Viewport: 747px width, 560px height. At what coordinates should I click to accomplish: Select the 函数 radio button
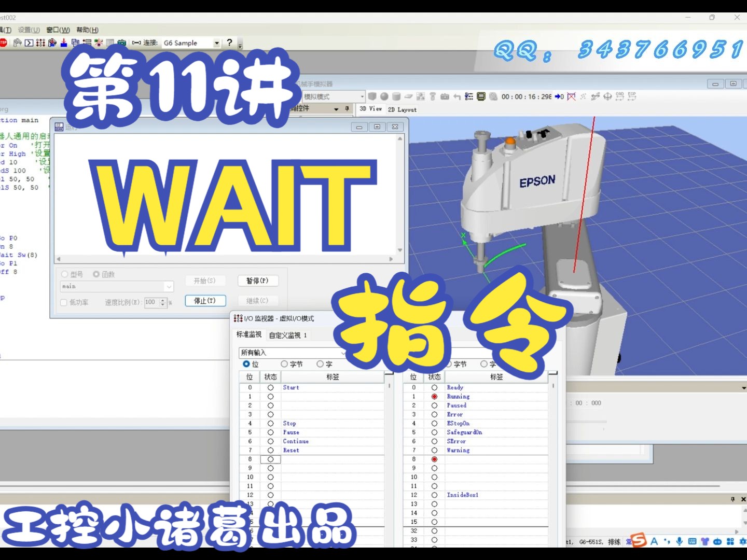[96, 274]
